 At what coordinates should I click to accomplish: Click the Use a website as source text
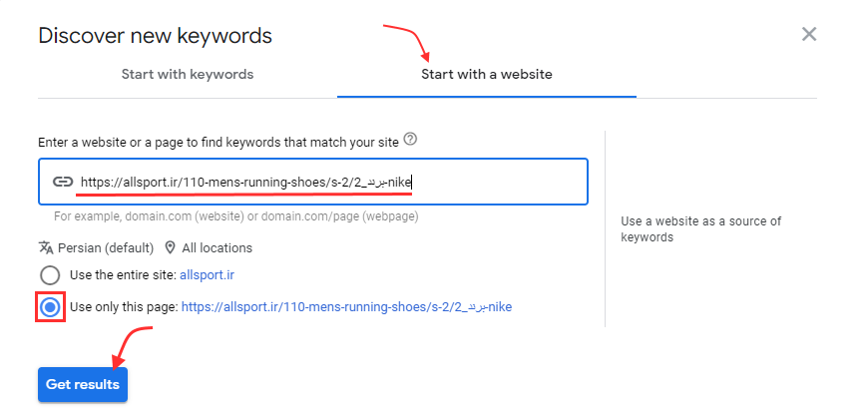[x=700, y=229]
